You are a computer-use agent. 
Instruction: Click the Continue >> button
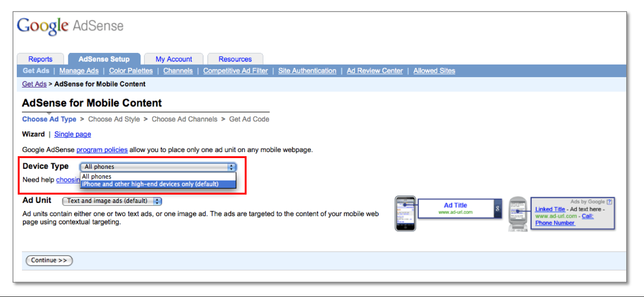49,260
